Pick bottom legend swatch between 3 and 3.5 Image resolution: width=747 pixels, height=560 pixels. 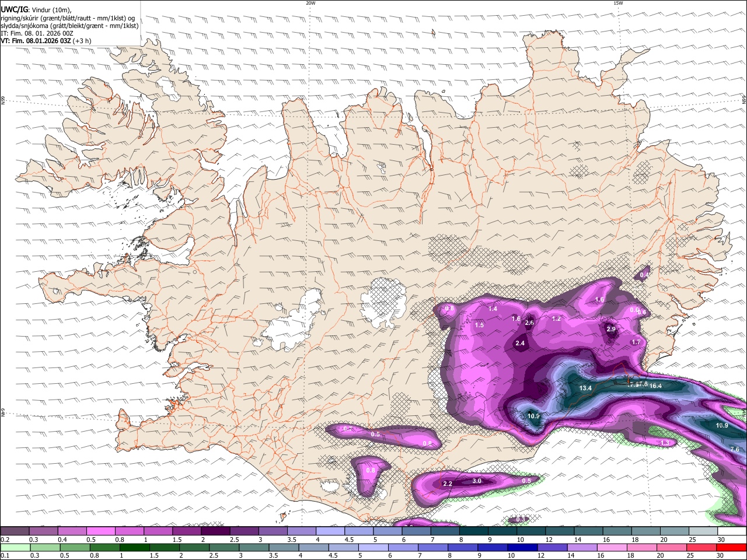pos(254,547)
